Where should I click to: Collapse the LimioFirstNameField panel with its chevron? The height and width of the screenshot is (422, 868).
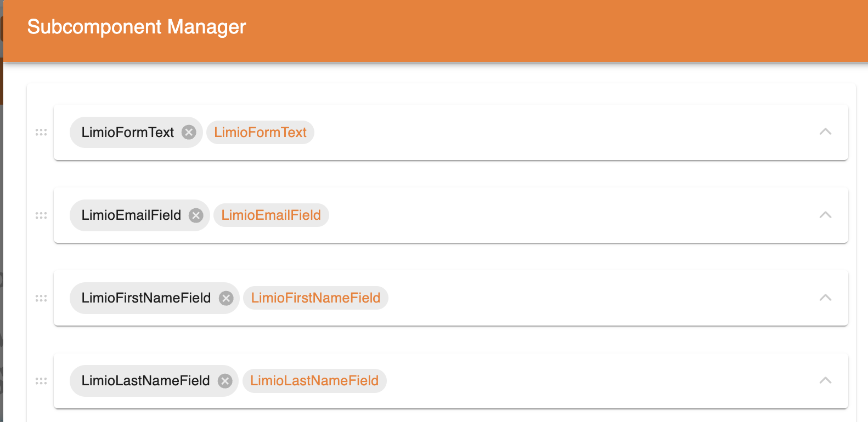click(825, 298)
